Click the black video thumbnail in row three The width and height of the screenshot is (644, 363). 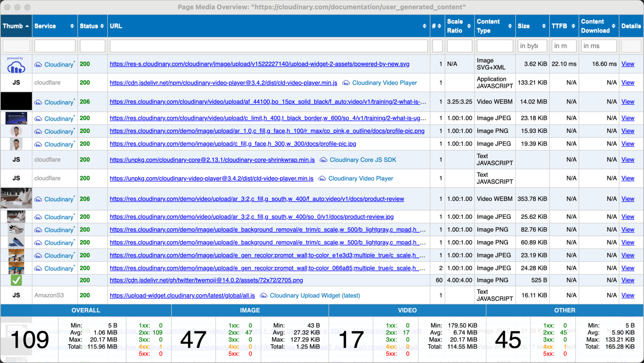17,101
